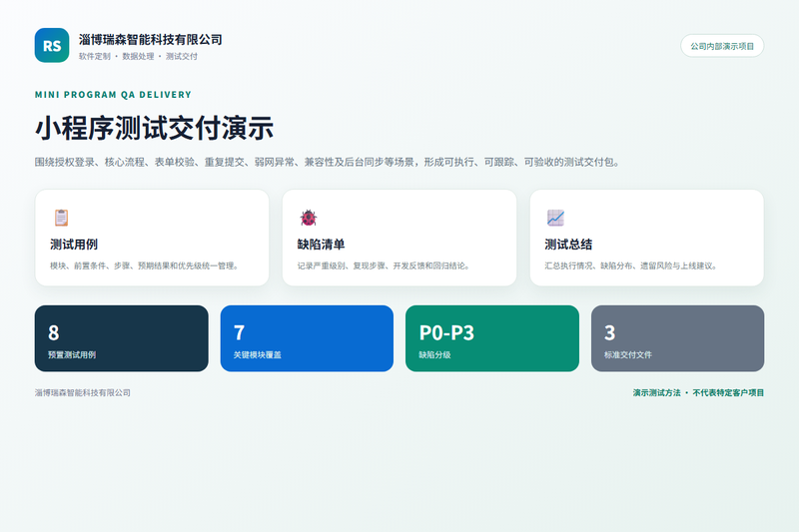Click the RS company logo

click(52, 45)
